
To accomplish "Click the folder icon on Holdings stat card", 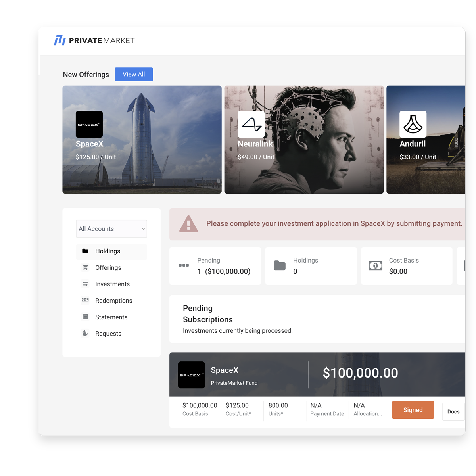I will 280,265.
